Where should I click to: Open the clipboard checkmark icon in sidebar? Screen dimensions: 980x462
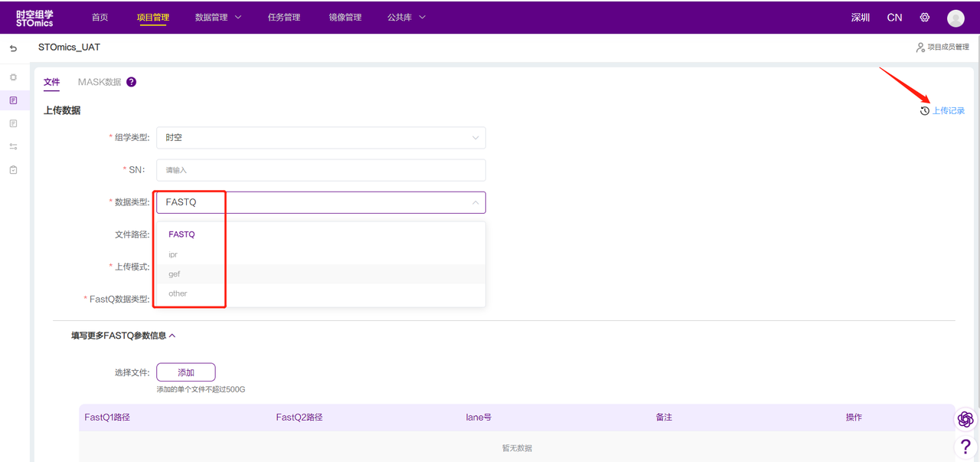(x=13, y=169)
